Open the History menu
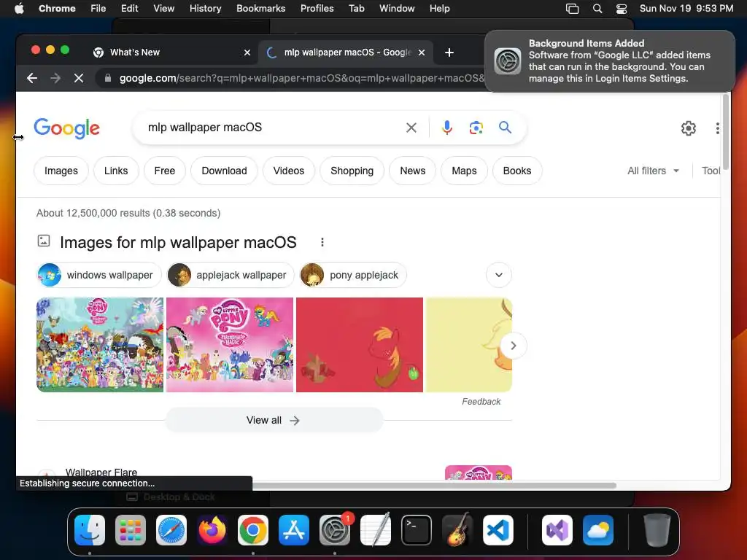Screen dimensions: 747x560 (x=205, y=9)
